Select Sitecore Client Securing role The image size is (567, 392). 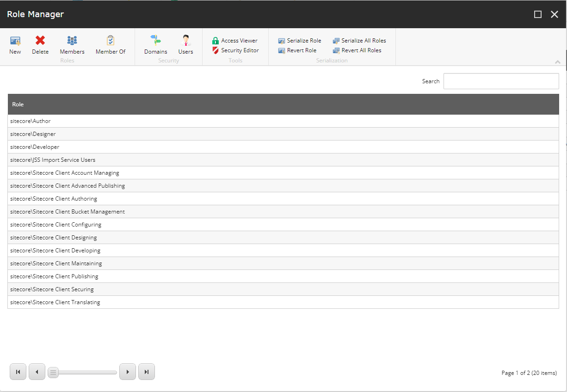coord(283,289)
